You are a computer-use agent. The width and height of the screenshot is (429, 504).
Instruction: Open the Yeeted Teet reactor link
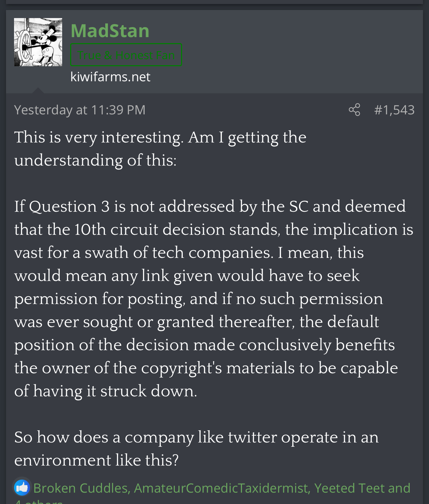click(348, 488)
